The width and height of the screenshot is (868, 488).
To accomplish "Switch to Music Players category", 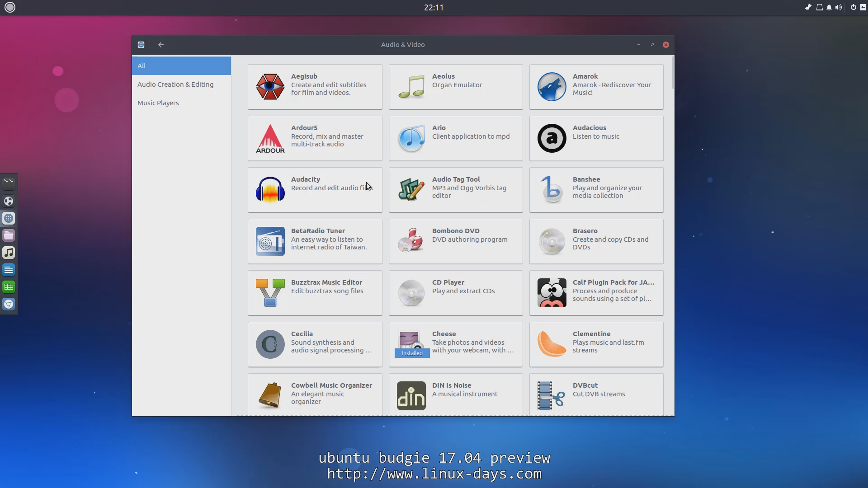I will click(181, 103).
